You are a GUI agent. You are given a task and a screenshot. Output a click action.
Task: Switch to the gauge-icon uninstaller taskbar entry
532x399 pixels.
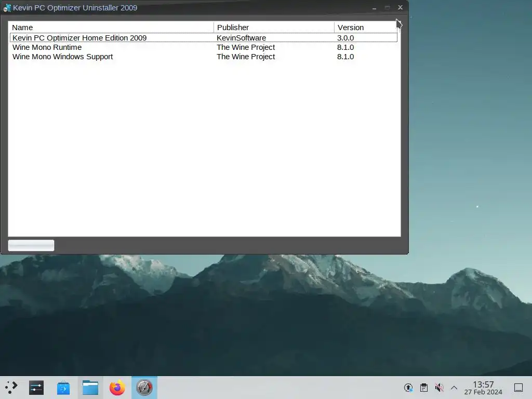[144, 388]
